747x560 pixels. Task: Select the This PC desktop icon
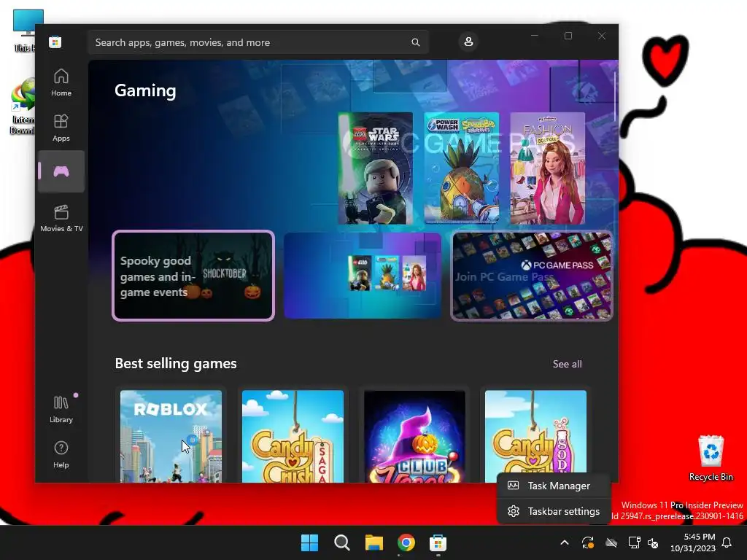point(25,31)
